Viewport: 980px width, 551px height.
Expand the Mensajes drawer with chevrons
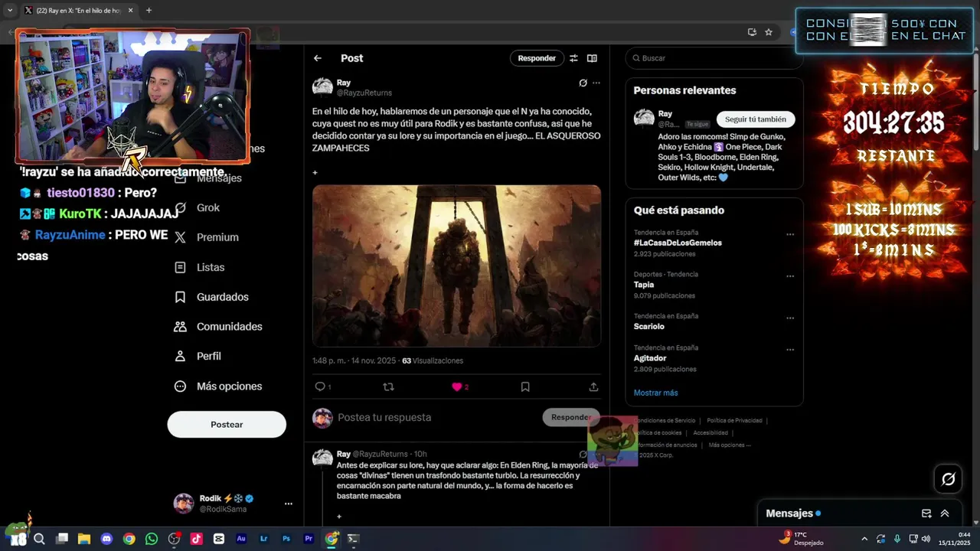945,514
